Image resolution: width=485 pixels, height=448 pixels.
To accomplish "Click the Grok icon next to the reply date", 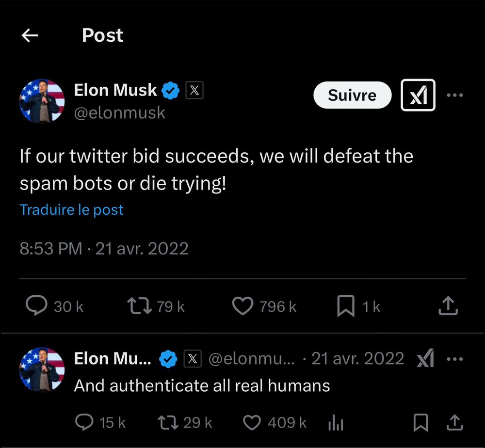I will [x=426, y=359].
